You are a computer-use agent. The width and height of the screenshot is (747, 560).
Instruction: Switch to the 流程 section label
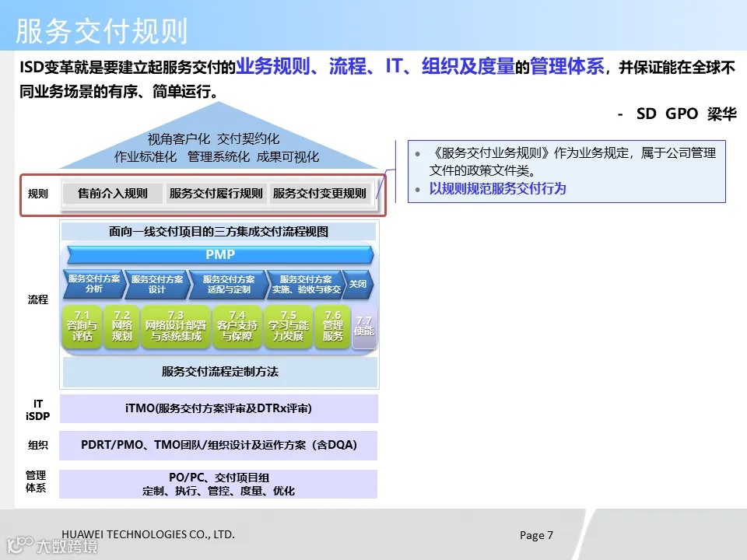[x=37, y=299]
